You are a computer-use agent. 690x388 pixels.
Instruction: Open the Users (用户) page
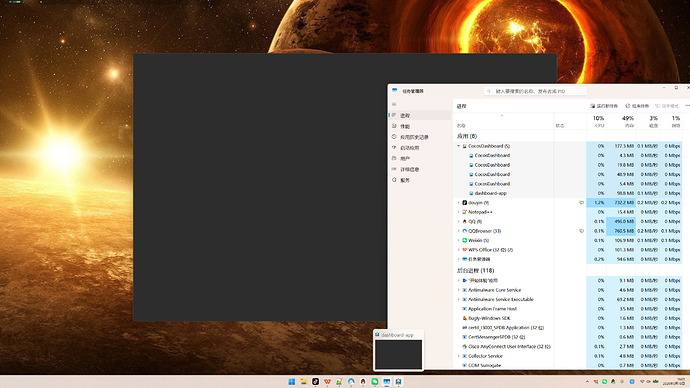click(x=420, y=158)
